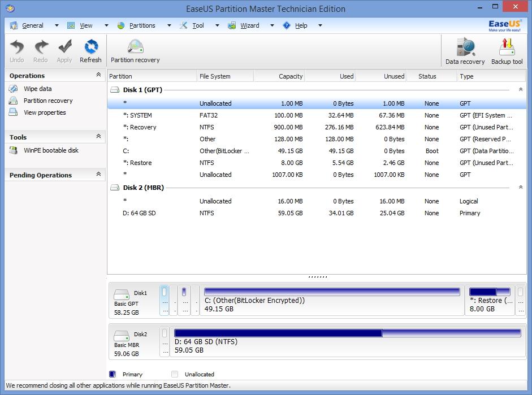
Task: Sort by the Capacity column header
Action: point(279,76)
